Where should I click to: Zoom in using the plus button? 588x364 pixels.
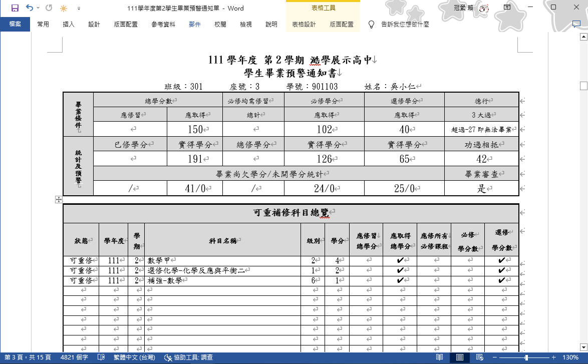pyautogui.click(x=553, y=357)
